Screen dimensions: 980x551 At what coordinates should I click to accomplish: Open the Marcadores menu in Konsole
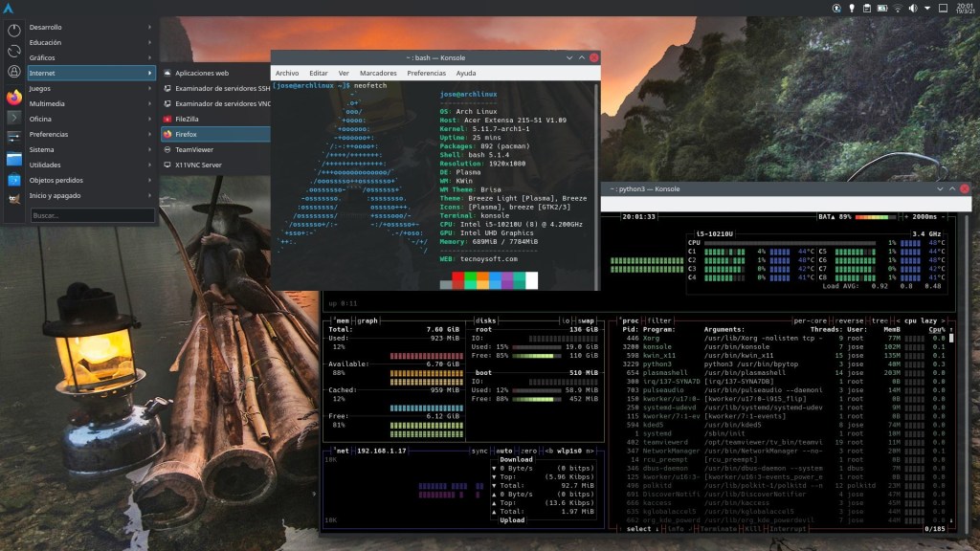(378, 73)
